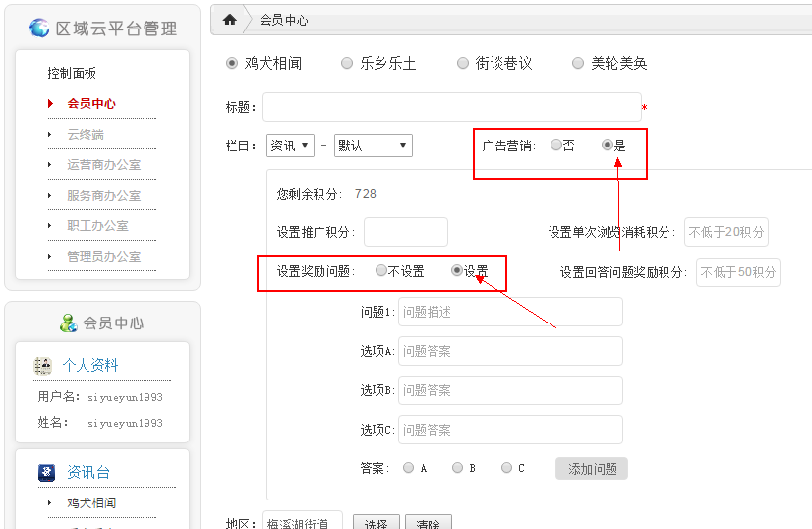
Task: Expand 职工办公室 menu item arrow
Action: click(50, 225)
